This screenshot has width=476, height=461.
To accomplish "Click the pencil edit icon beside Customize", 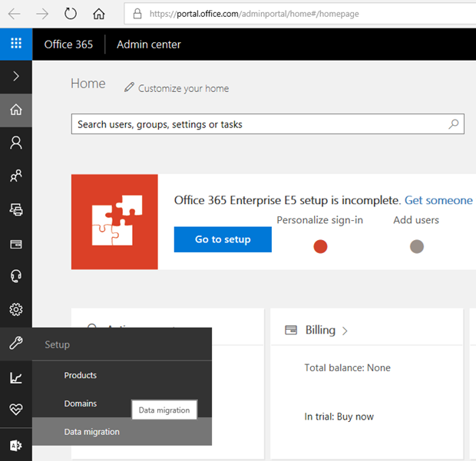I will click(129, 87).
